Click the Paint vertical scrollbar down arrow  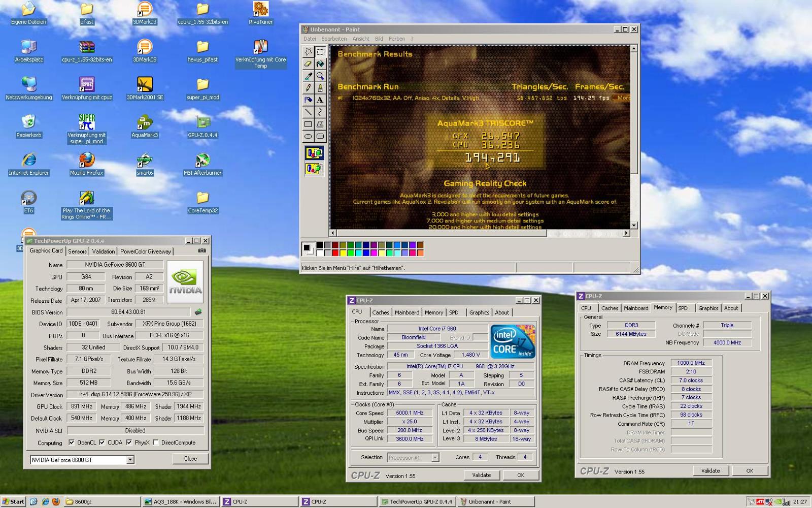pyautogui.click(x=634, y=225)
